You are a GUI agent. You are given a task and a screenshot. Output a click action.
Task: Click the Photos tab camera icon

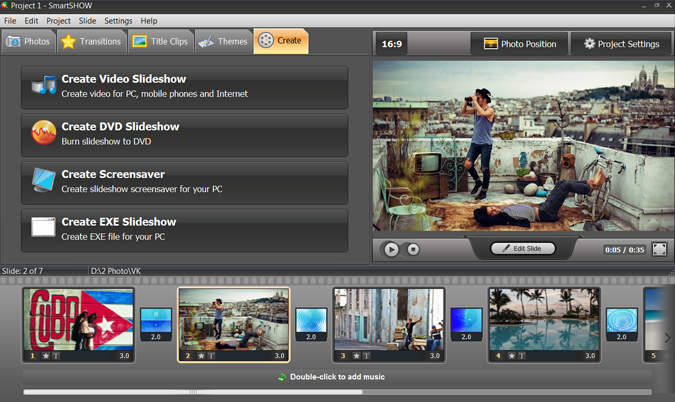[13, 41]
